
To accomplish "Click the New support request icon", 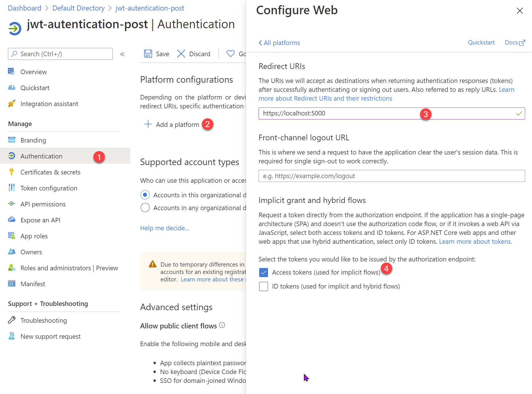I will coord(11,336).
